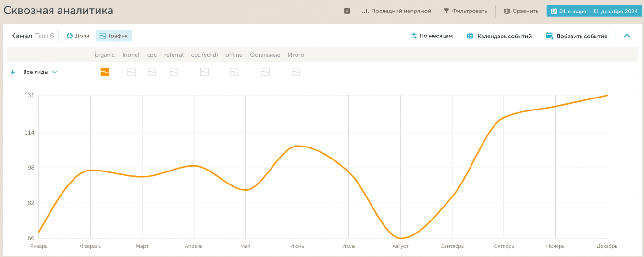Screen dimensions: 644x257
Task: Enable the cpc channel chart line
Action: pyautogui.click(x=152, y=72)
